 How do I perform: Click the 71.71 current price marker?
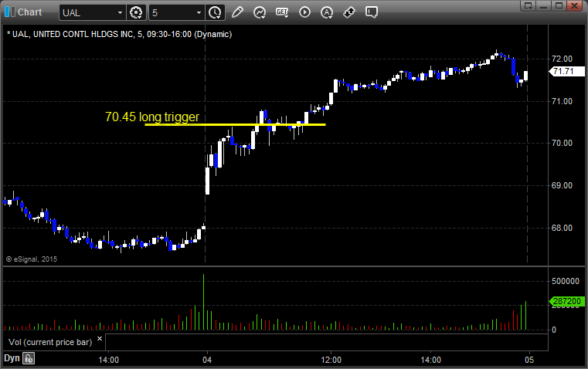[566, 71]
